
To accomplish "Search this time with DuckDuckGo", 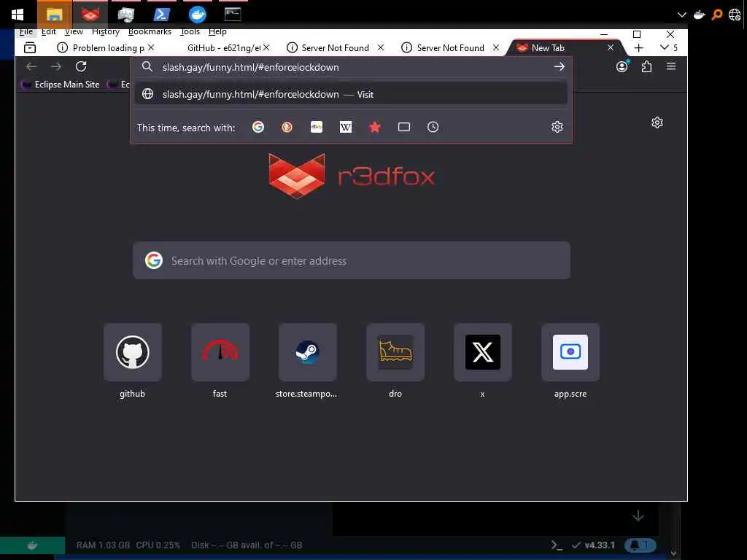I will click(x=287, y=127).
